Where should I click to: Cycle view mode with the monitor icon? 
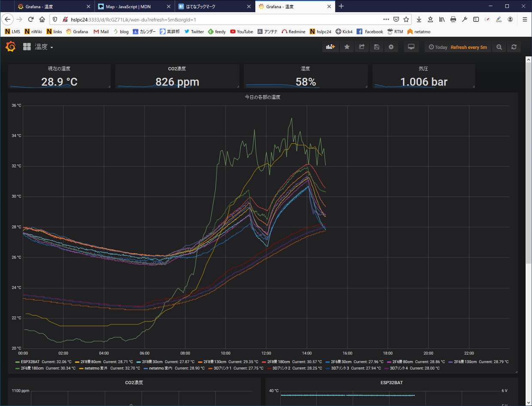(x=411, y=47)
